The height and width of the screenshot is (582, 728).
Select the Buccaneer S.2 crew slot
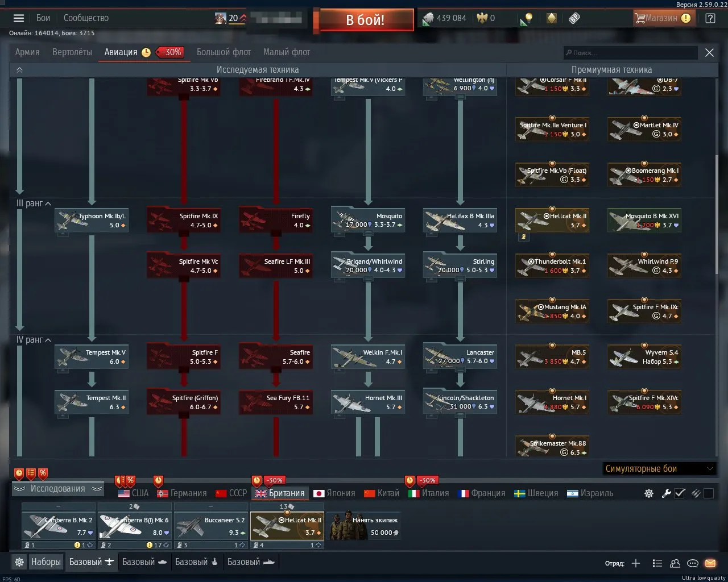click(x=210, y=526)
